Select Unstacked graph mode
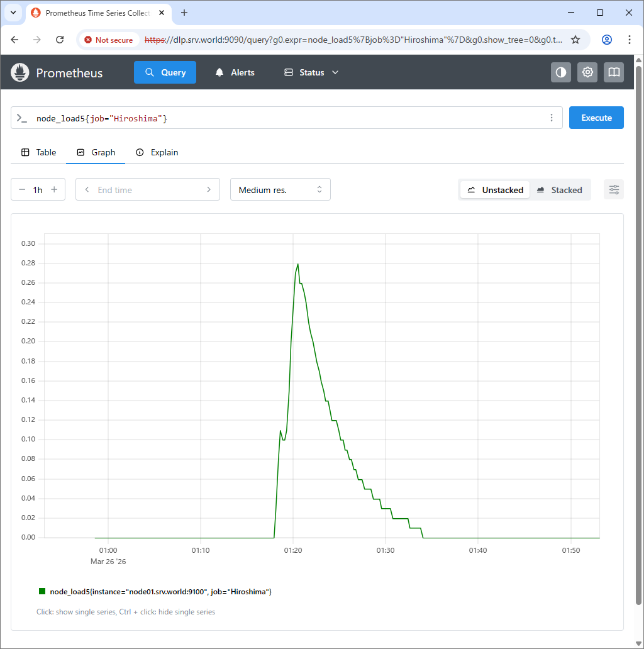 tap(495, 190)
